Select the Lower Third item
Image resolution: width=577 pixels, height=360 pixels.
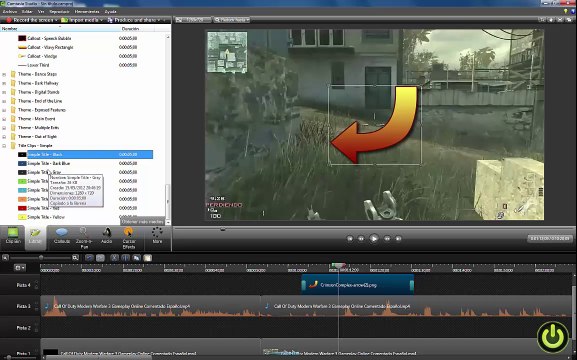pyautogui.click(x=38, y=65)
